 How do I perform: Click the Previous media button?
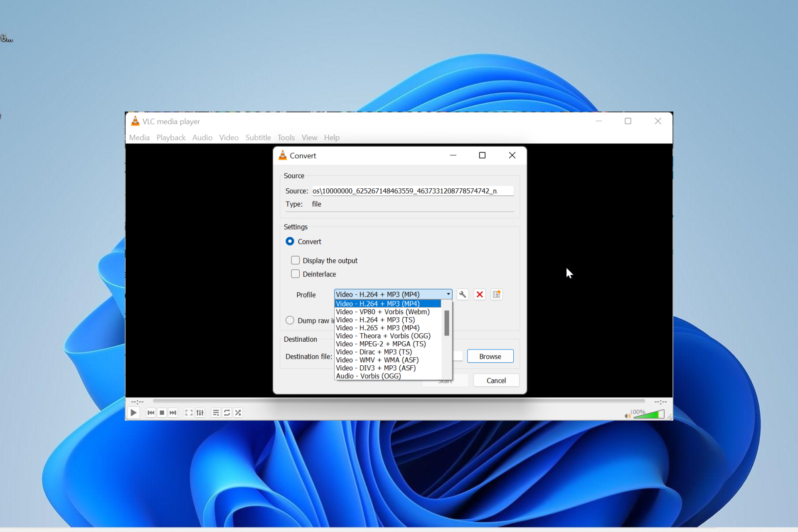click(151, 413)
